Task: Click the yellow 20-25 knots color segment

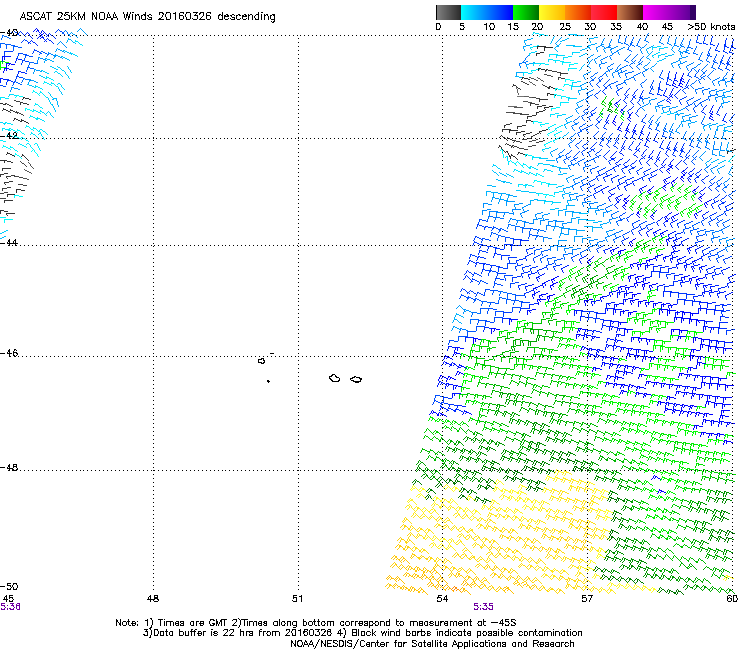Action: (552, 12)
